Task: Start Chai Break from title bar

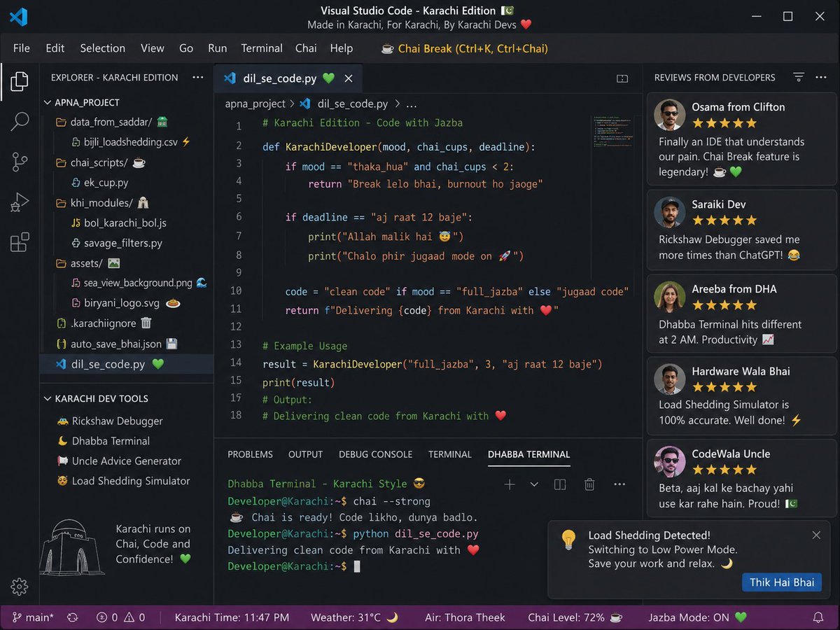Action: point(465,48)
